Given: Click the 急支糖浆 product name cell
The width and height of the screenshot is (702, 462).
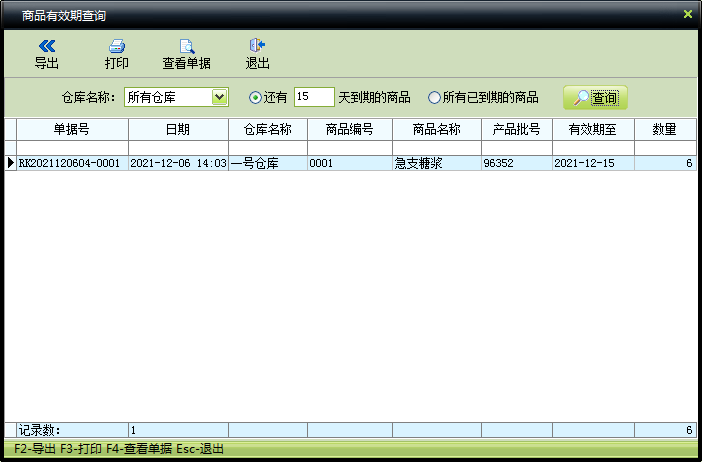Looking at the screenshot, I should point(437,163).
